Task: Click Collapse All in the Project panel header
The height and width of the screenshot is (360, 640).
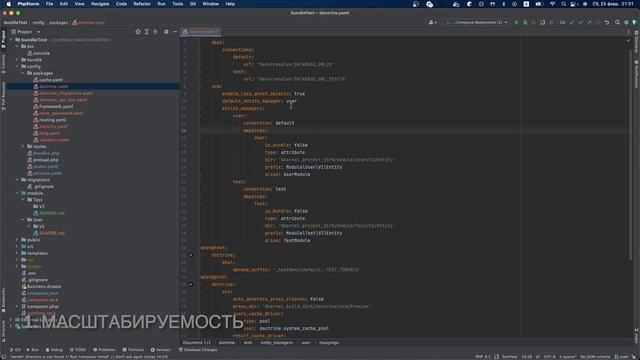Action: click(155, 31)
